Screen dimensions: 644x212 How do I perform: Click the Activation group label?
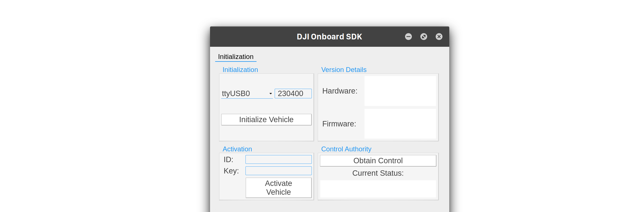pyautogui.click(x=237, y=149)
